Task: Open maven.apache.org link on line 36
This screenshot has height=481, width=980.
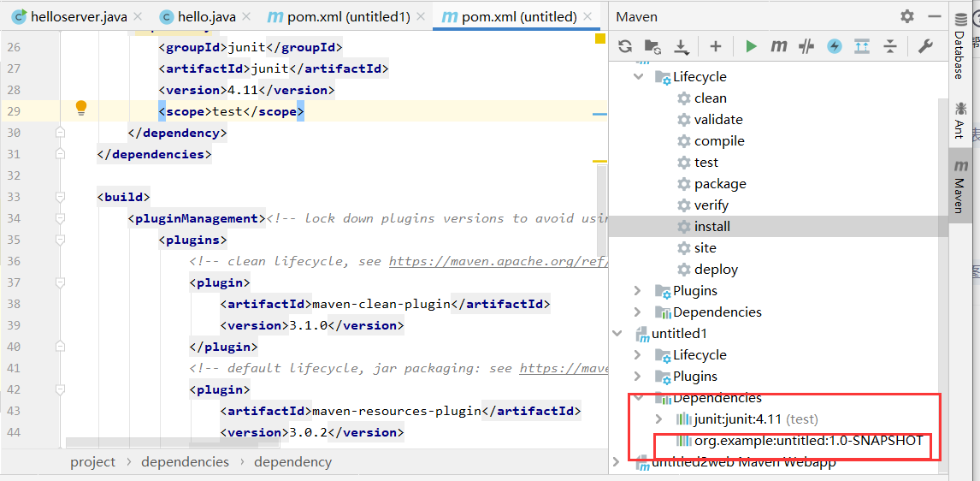Action: 499,261
